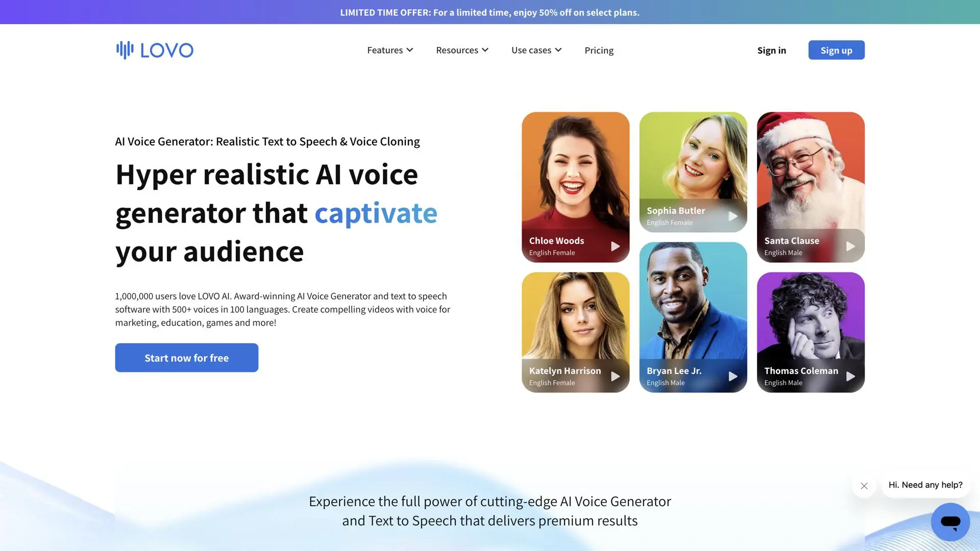Open the Pricing page
Screen dimensions: 980x551
599,50
